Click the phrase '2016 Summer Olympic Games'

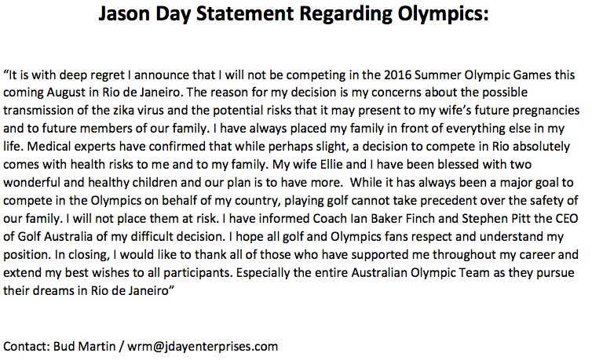[x=467, y=75]
